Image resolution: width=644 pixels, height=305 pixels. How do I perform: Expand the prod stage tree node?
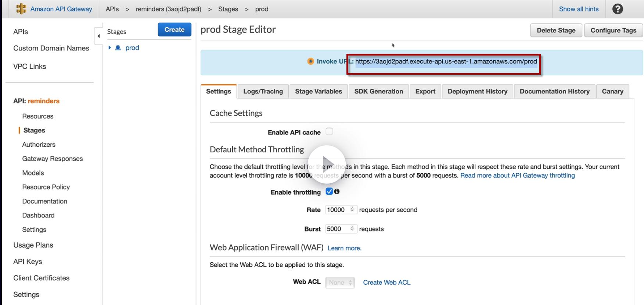pos(109,48)
